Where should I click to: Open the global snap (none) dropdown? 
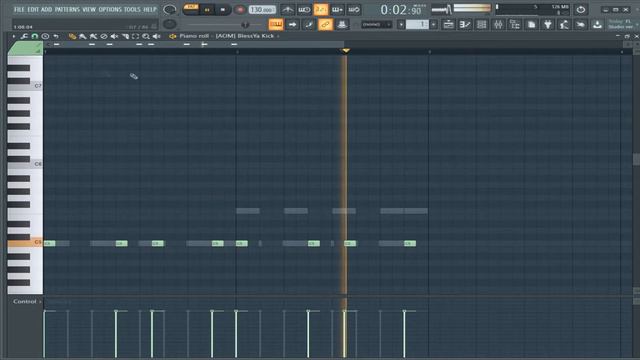[x=376, y=24]
